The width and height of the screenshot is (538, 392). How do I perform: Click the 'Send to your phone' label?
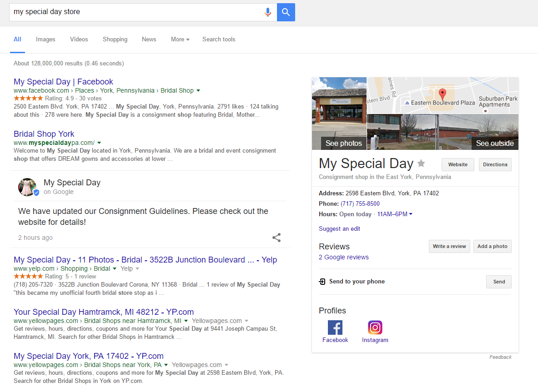357,281
